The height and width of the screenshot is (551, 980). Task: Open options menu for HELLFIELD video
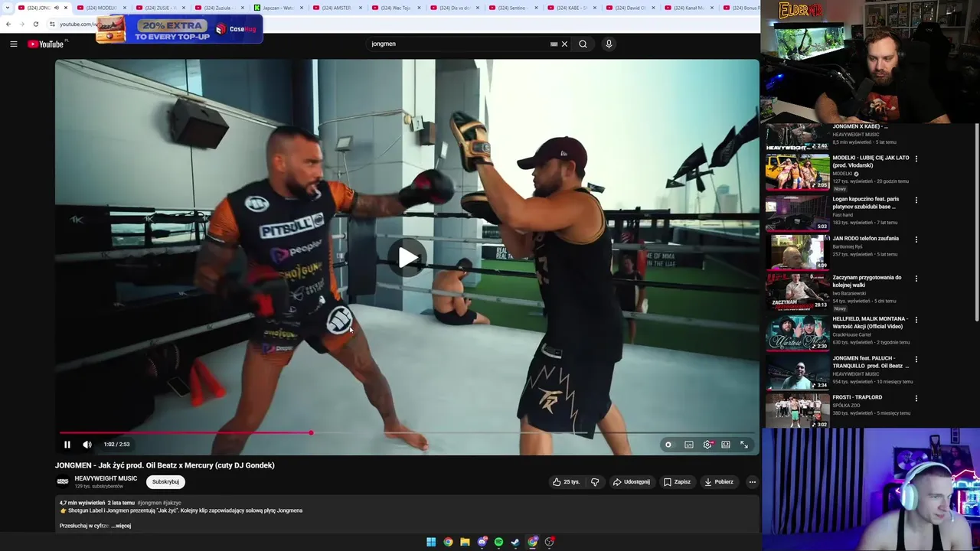point(916,320)
